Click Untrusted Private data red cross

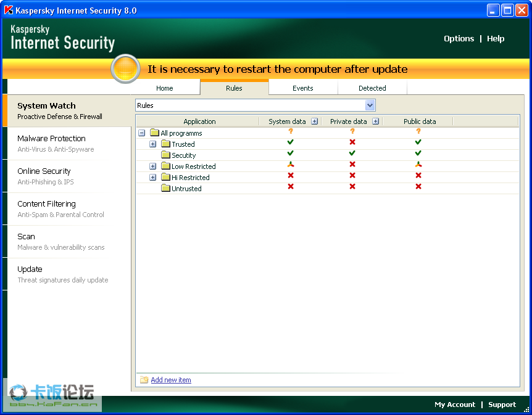[x=352, y=186]
